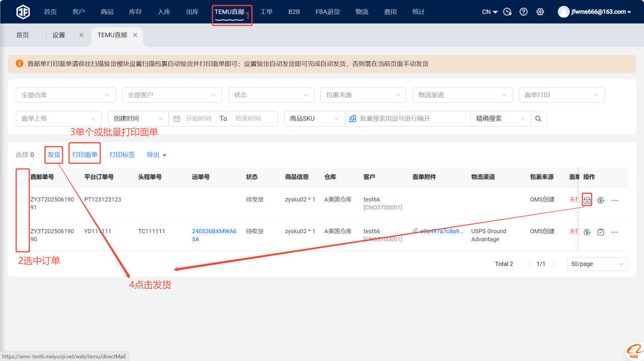Click the 结束时间 end date field
This screenshot has width=644, height=361.
(248, 119)
